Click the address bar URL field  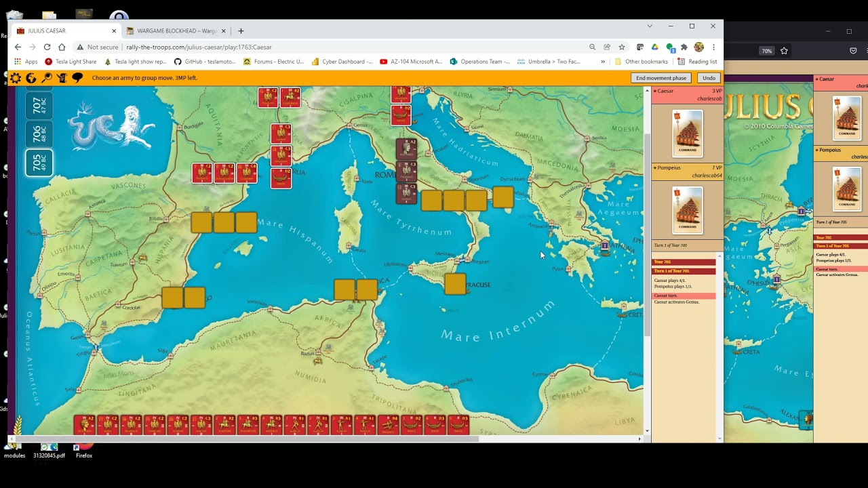click(x=325, y=47)
